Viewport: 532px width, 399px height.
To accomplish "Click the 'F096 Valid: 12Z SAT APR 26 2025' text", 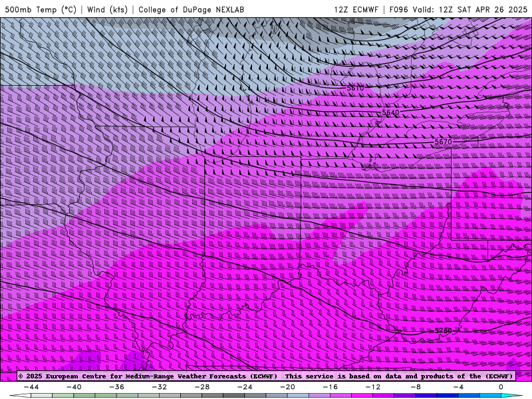I will tap(458, 9).
